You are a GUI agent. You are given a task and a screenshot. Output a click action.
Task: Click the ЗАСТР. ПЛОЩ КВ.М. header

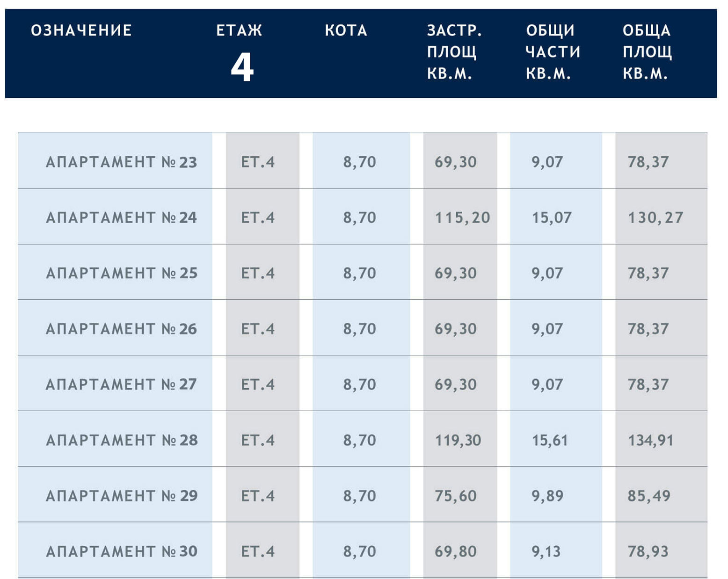pos(454,51)
